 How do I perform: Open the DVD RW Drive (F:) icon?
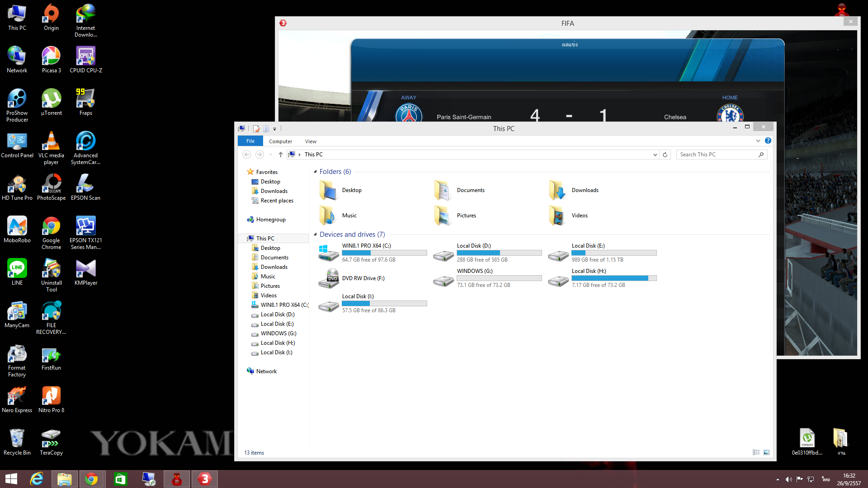[x=329, y=278]
